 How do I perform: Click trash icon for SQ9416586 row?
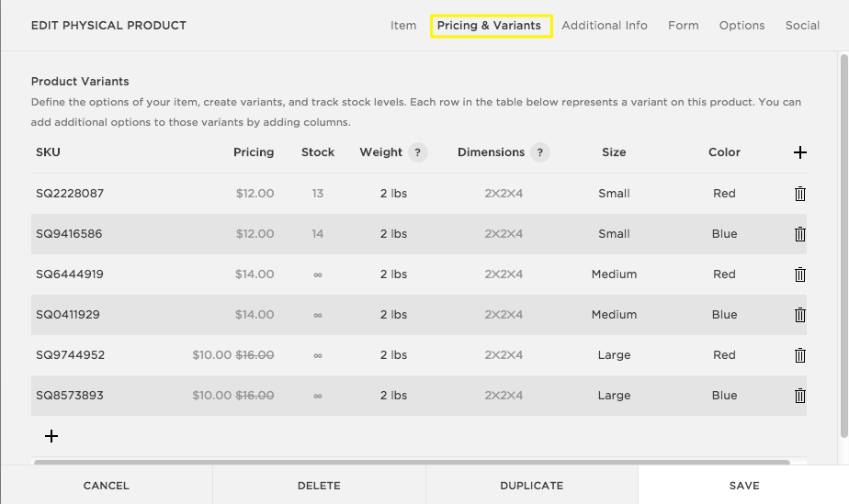[799, 234]
